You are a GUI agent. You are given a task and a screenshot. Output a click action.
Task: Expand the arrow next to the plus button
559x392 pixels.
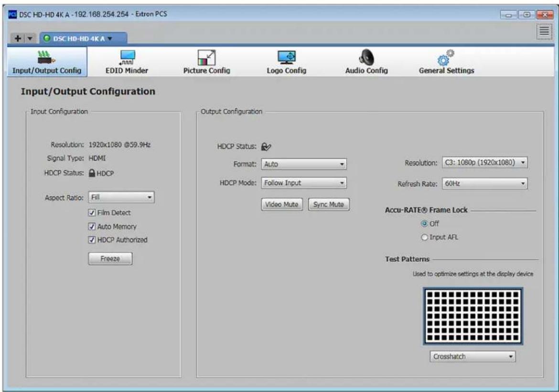pos(30,38)
